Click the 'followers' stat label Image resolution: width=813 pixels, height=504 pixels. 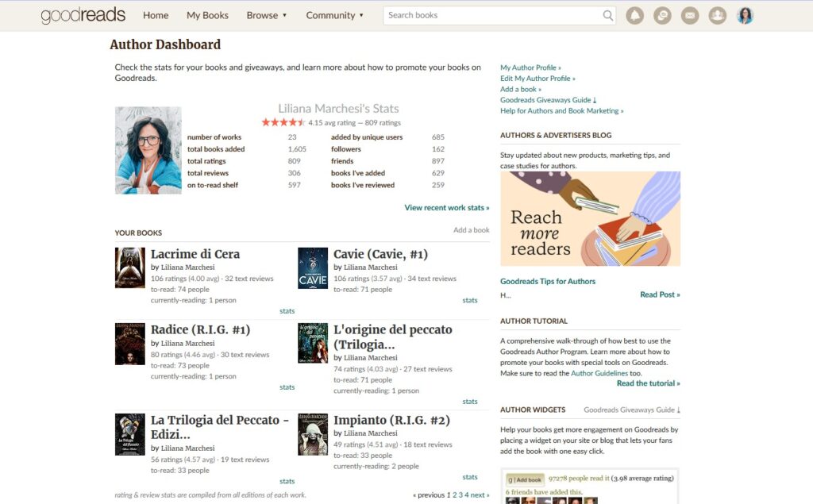[346, 148]
